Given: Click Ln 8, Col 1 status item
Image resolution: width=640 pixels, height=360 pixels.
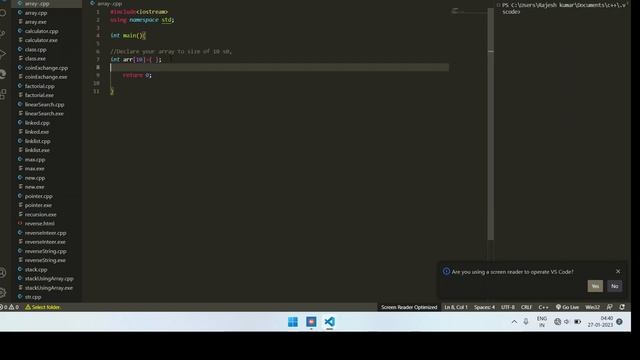Looking at the screenshot, I should [x=456, y=307].
